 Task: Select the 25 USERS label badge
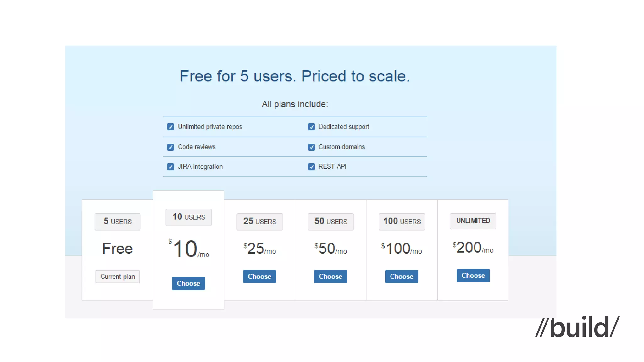pos(260,222)
